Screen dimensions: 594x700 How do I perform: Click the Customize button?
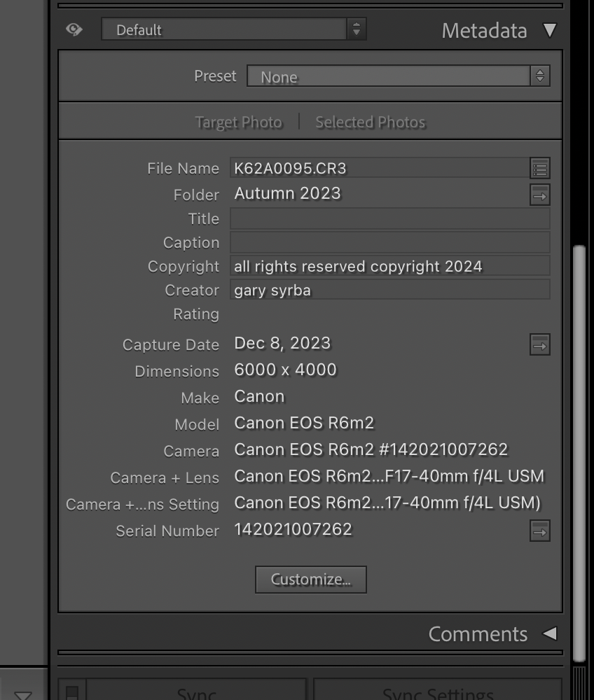pyautogui.click(x=310, y=579)
